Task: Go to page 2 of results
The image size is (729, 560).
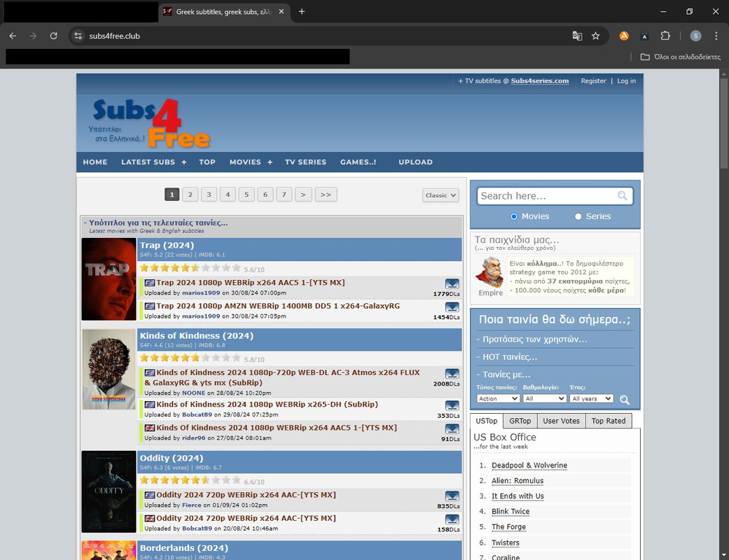Action: (x=190, y=195)
